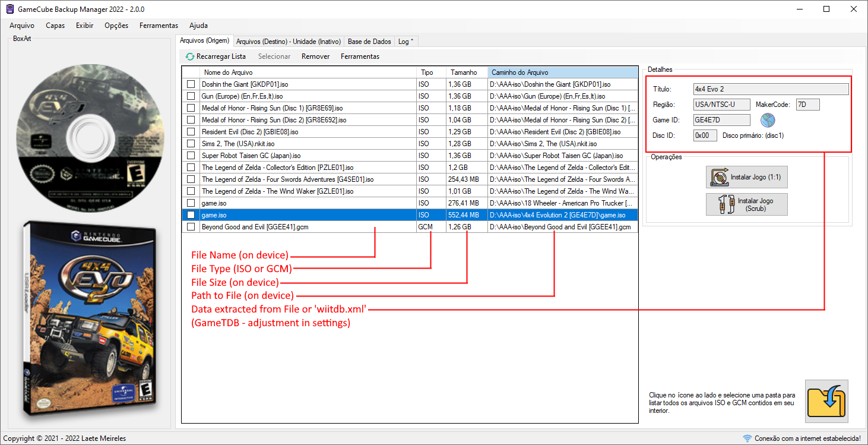
Task: Click the Copyright Laete Meireles status text
Action: click(x=65, y=438)
